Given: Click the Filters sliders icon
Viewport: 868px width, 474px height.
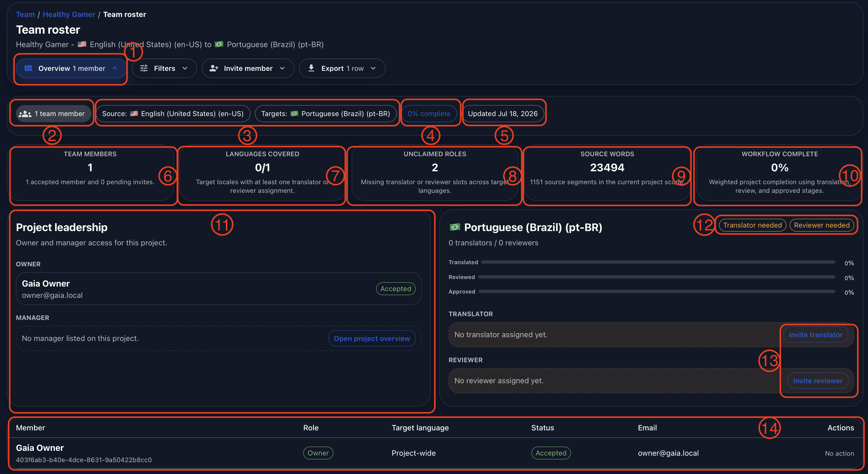Looking at the screenshot, I should coord(144,68).
